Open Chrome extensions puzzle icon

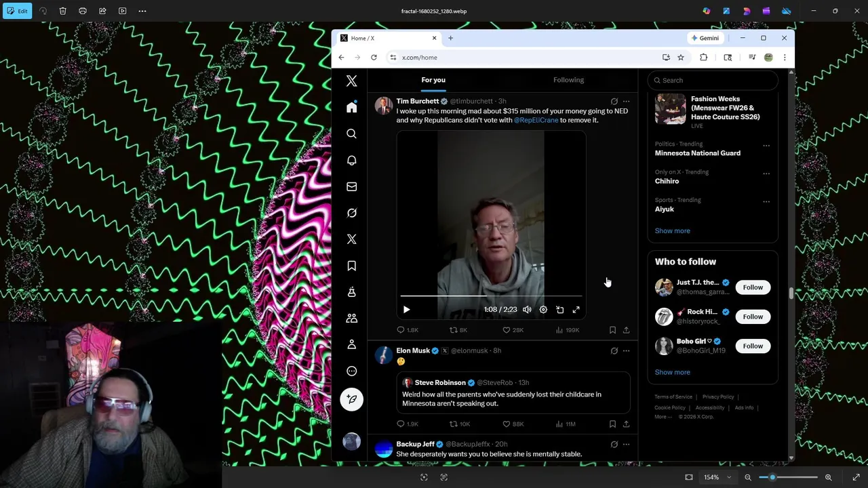(x=703, y=58)
